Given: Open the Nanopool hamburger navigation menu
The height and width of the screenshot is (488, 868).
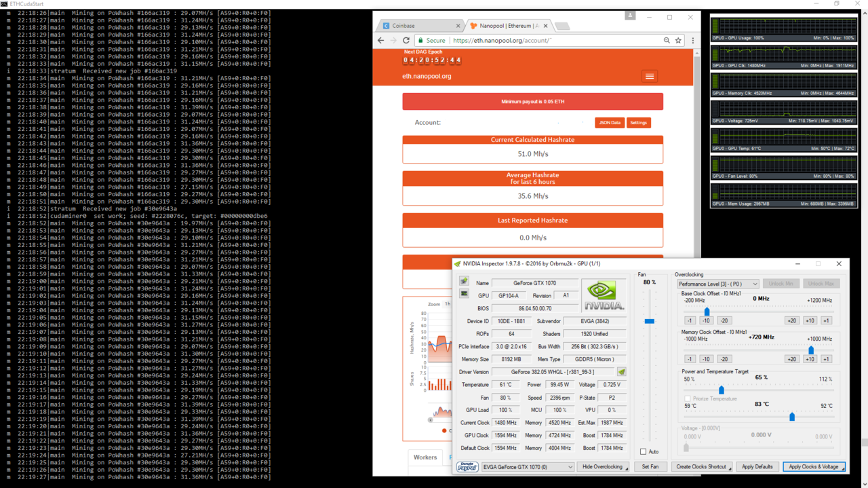Looking at the screenshot, I should coord(649,76).
